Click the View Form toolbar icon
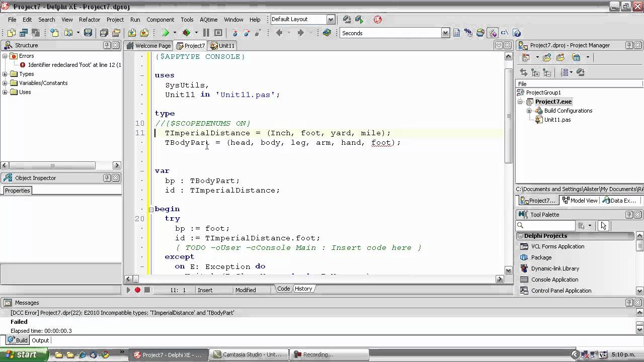The width and height of the screenshot is (644, 362). tap(24, 33)
